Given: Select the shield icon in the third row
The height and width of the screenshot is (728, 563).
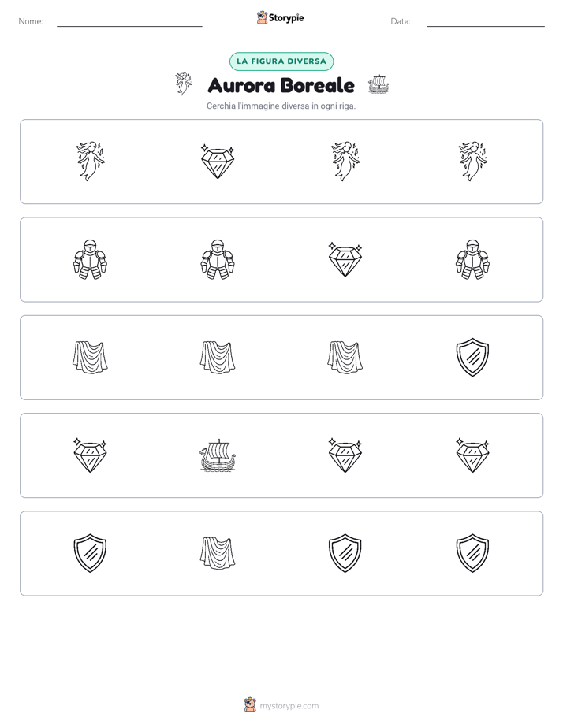Looking at the screenshot, I should [x=472, y=357].
